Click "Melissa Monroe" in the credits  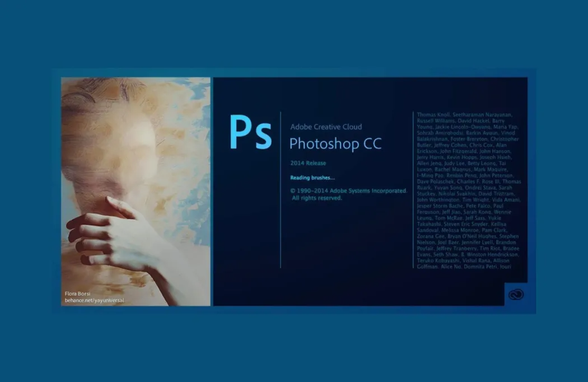[x=460, y=230]
